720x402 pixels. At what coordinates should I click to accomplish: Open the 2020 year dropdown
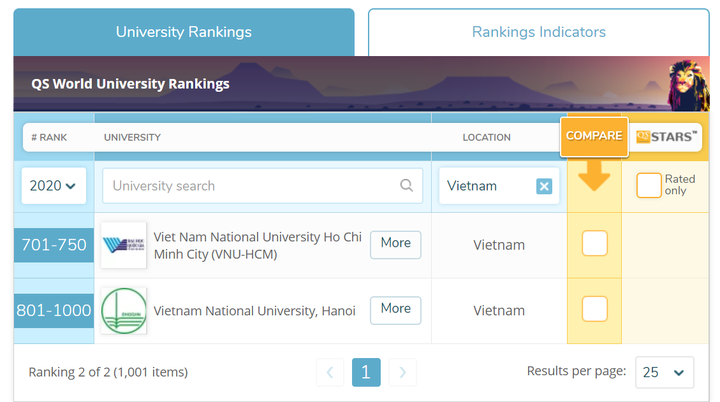pyautogui.click(x=54, y=186)
